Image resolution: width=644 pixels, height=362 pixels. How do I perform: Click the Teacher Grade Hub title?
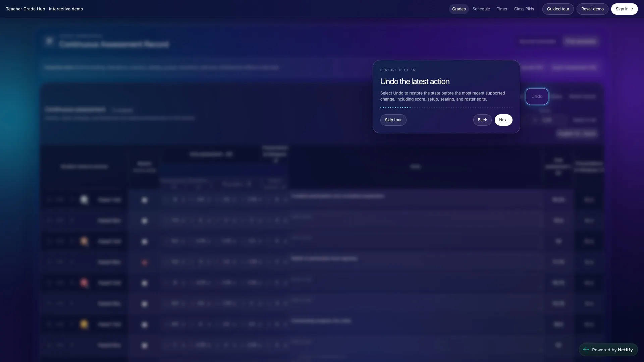tap(44, 9)
